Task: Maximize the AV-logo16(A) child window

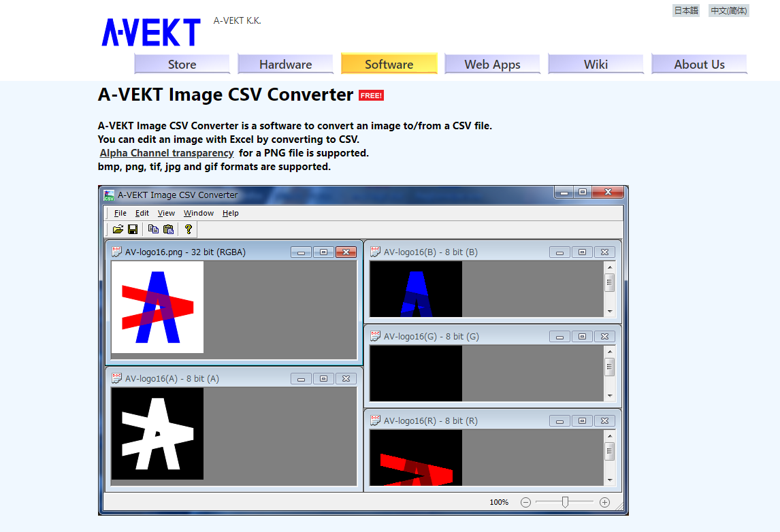Action: [x=323, y=379]
